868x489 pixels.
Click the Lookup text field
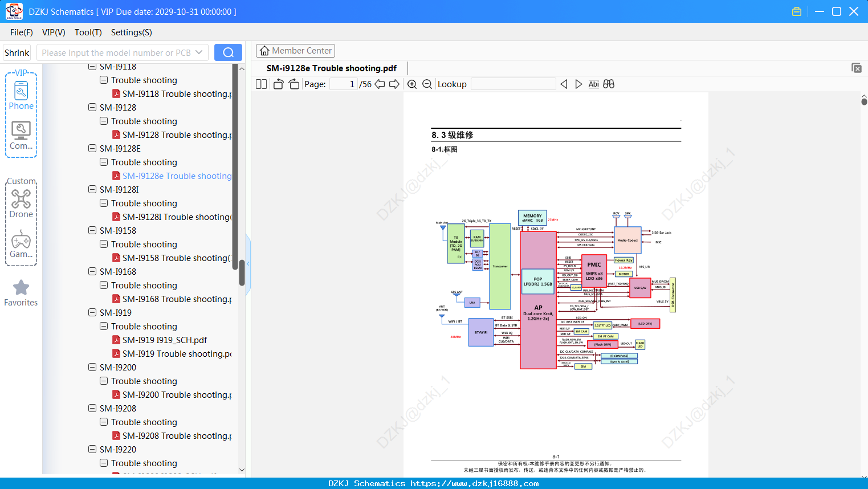tap(514, 84)
